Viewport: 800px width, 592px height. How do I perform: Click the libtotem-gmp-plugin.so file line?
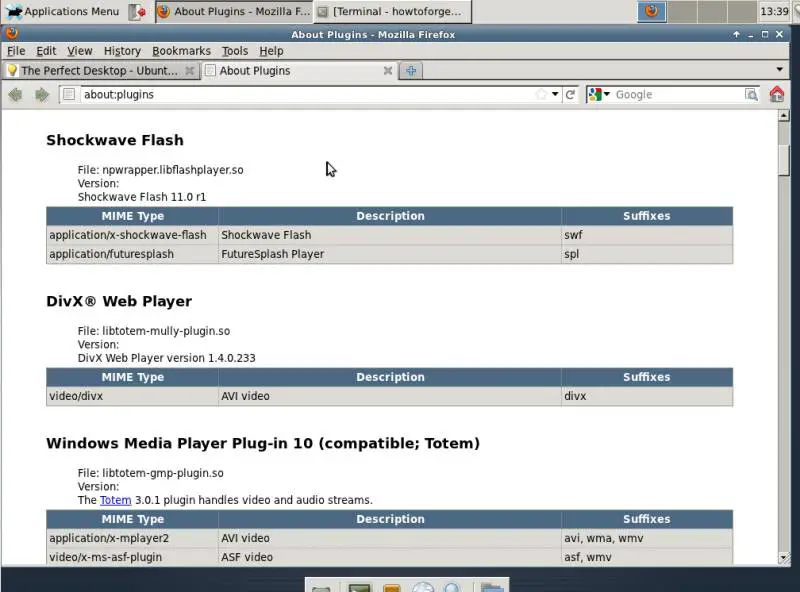(151, 473)
